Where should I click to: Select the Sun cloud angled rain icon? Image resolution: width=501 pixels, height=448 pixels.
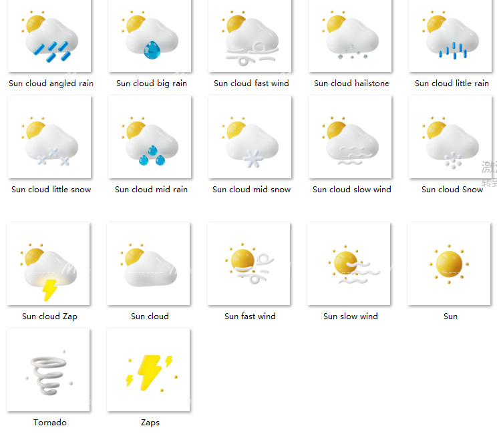[x=49, y=36]
